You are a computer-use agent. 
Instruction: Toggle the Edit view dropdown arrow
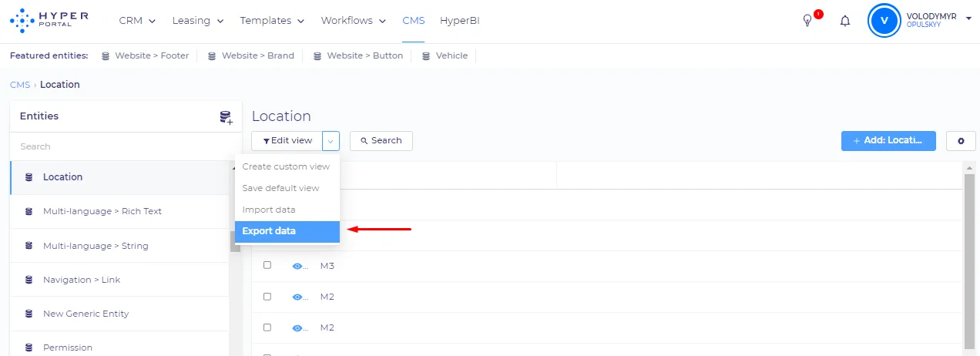click(x=331, y=141)
